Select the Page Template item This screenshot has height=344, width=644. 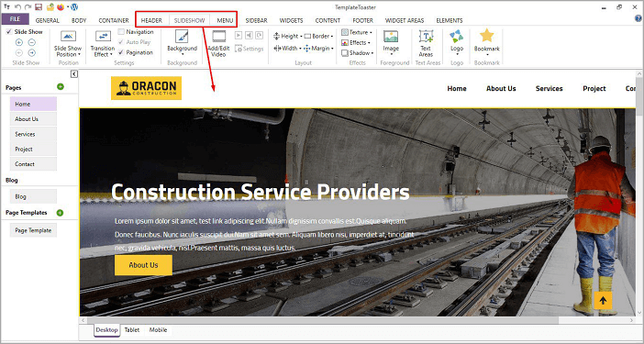33,230
